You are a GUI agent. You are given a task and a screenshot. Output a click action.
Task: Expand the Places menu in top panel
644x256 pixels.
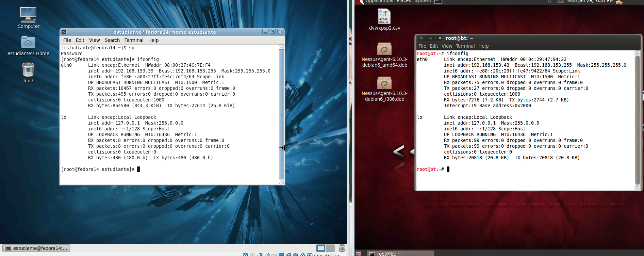tap(403, 1)
